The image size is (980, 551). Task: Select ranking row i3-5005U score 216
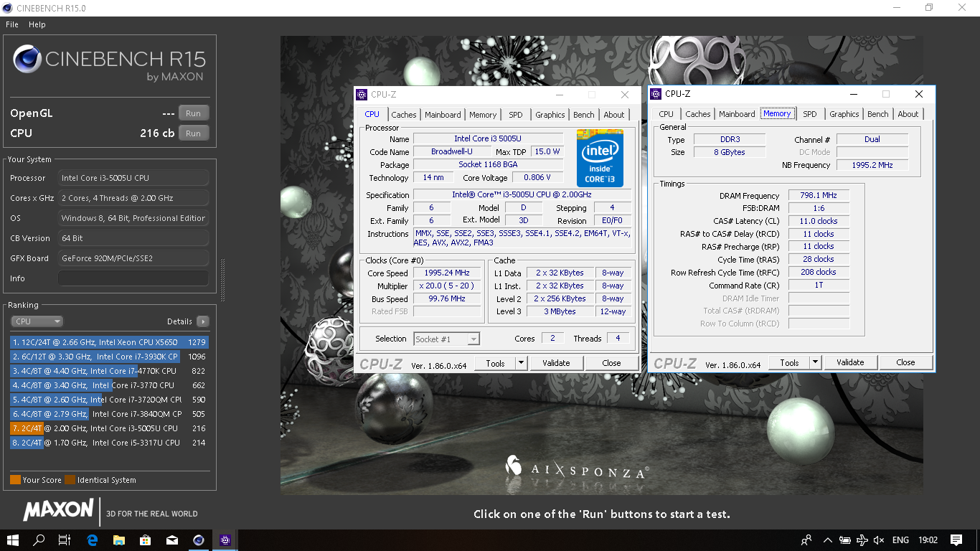click(x=109, y=428)
